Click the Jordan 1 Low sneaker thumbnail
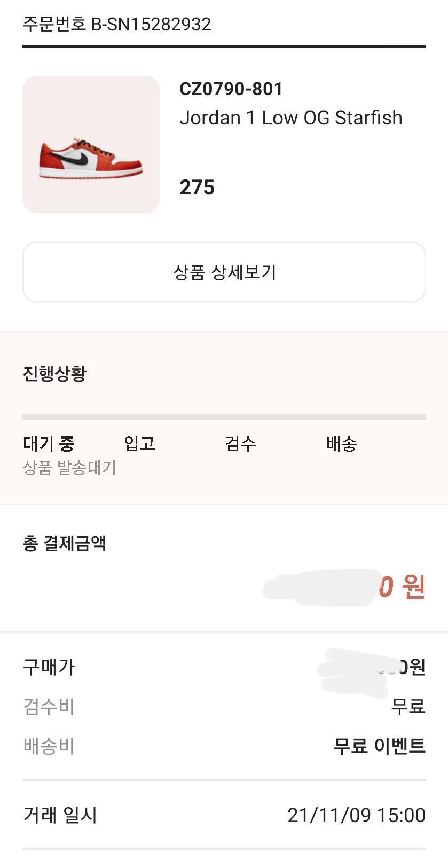 [91, 144]
